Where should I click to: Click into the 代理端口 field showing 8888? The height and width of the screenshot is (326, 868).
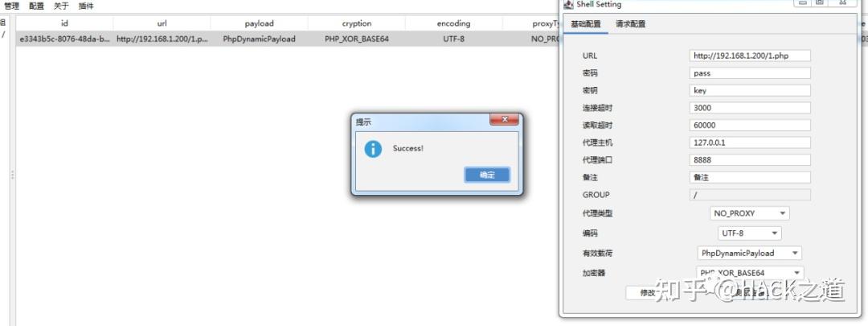(750, 159)
